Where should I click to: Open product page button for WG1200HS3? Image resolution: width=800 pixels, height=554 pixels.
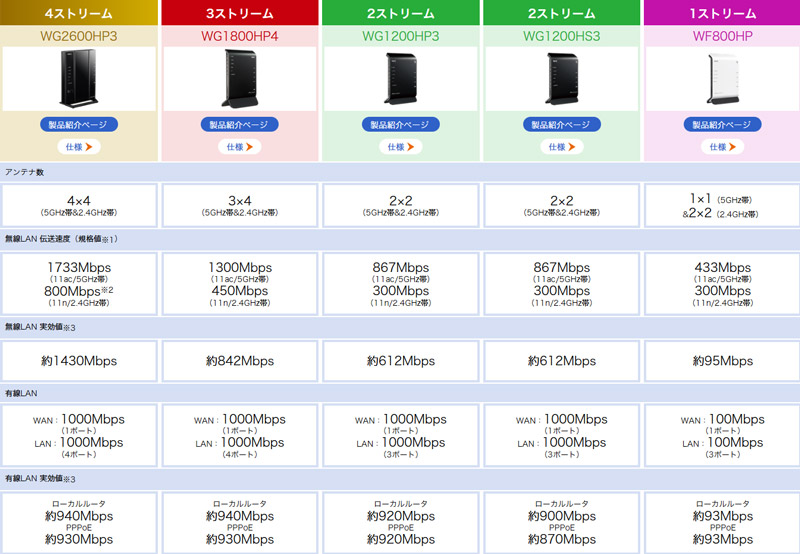(x=562, y=124)
